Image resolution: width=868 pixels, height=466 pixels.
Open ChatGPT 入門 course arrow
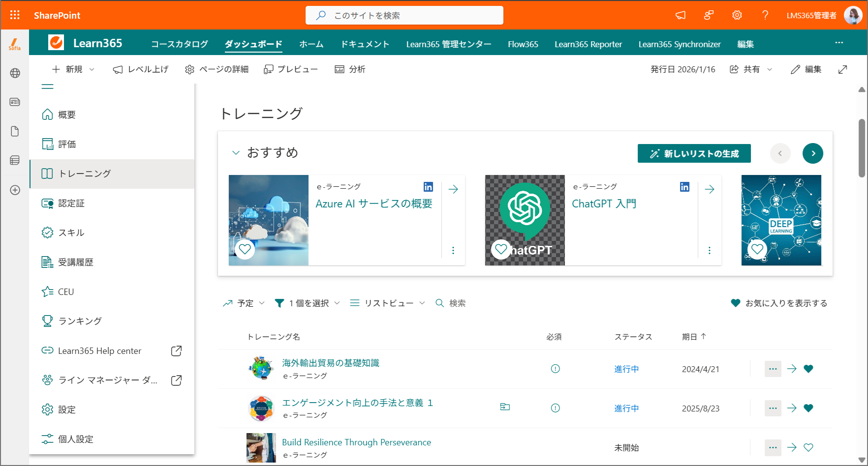pyautogui.click(x=710, y=189)
